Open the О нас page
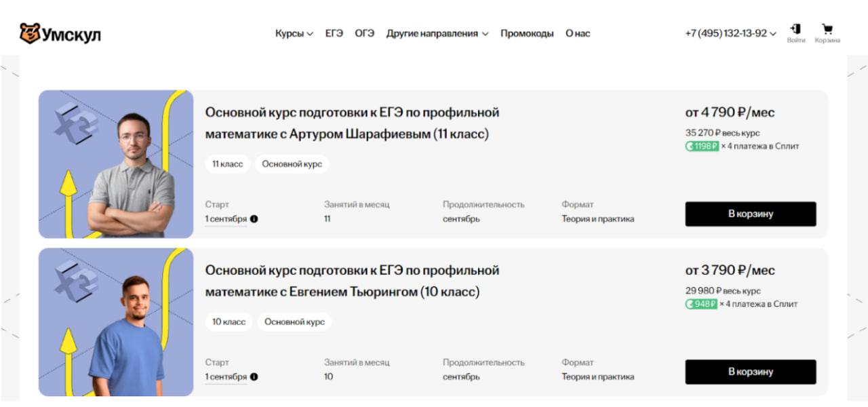 [x=578, y=33]
